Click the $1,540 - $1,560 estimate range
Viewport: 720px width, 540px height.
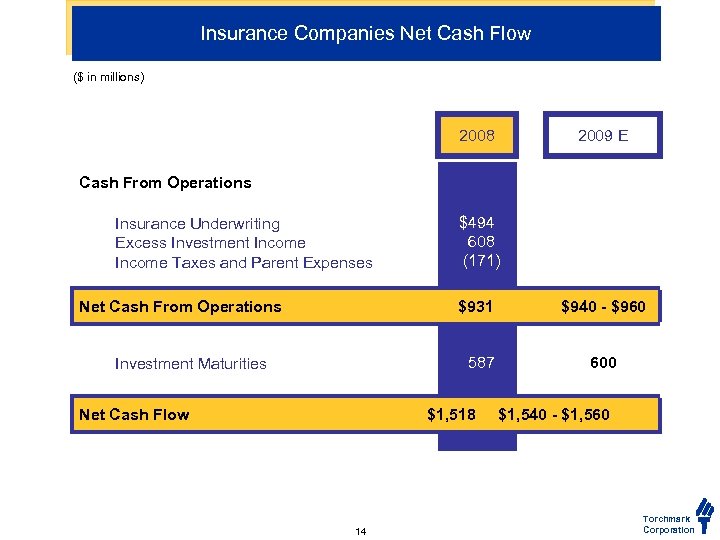pyautogui.click(x=553, y=415)
